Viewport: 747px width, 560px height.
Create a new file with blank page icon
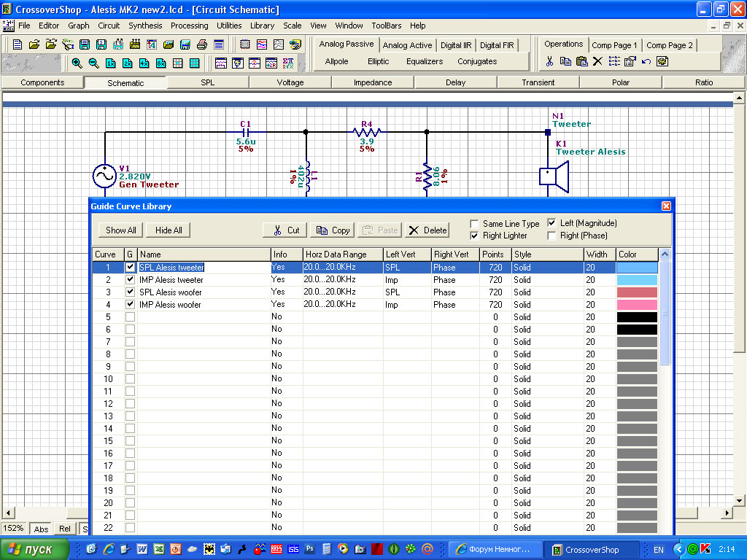pyautogui.click(x=18, y=44)
